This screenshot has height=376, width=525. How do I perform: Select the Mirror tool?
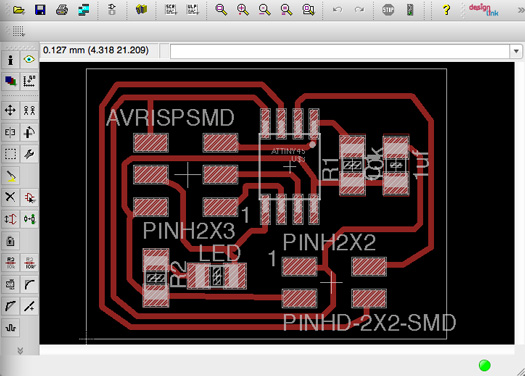coord(10,132)
